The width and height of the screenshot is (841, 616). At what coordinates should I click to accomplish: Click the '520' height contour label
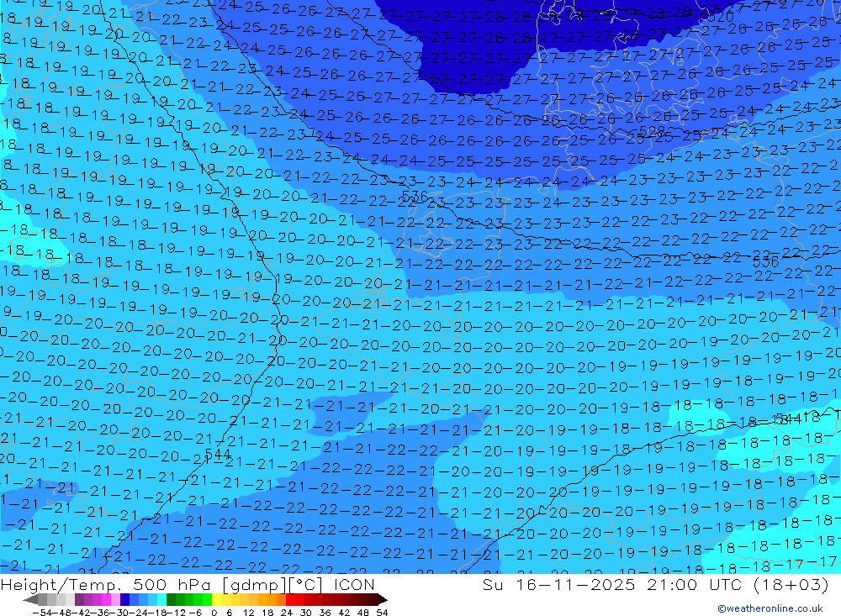click(721, 17)
